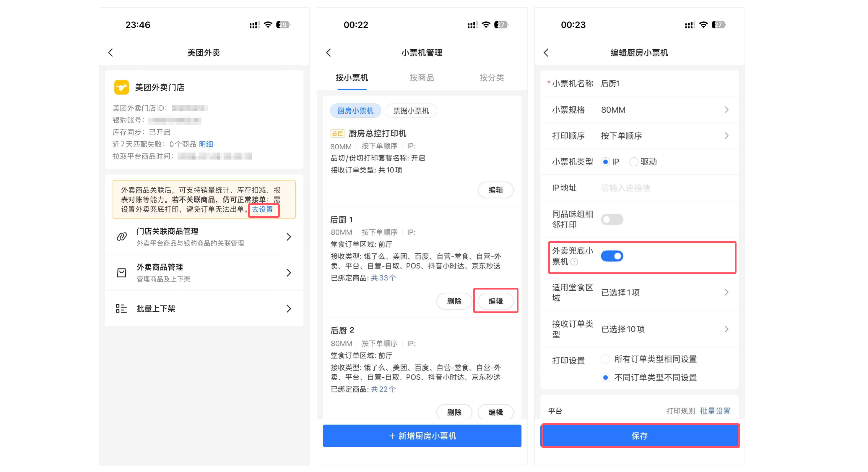The height and width of the screenshot is (472, 868).
Task: Open the 去设置 link
Action: [262, 209]
